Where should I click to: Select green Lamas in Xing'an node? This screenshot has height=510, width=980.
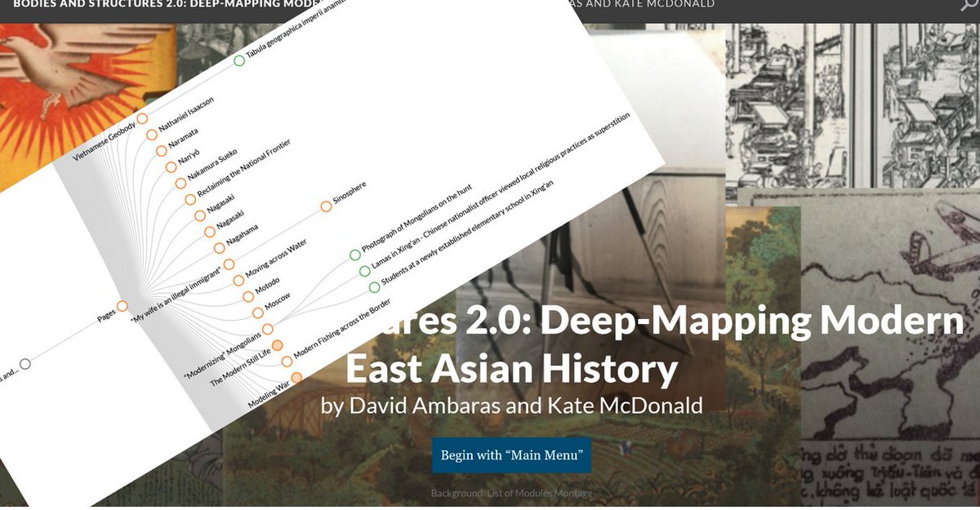click(x=364, y=271)
